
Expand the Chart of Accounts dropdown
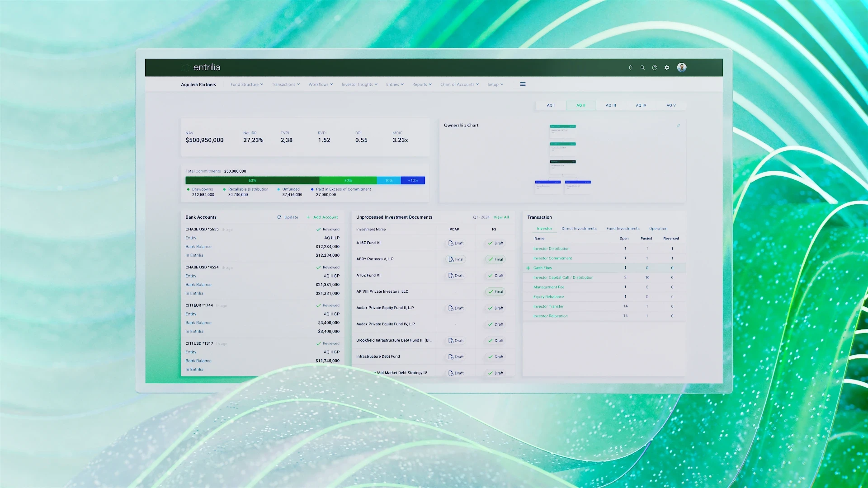pos(459,84)
